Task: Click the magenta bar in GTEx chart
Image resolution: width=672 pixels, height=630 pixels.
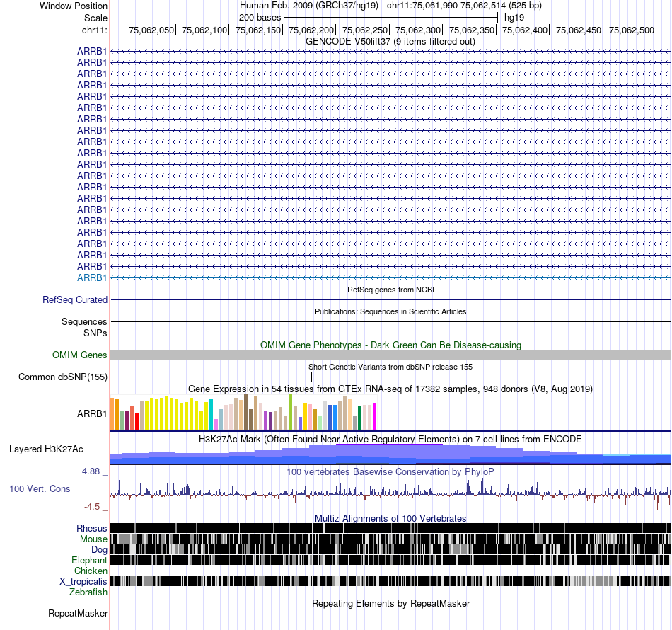Action: [x=375, y=416]
